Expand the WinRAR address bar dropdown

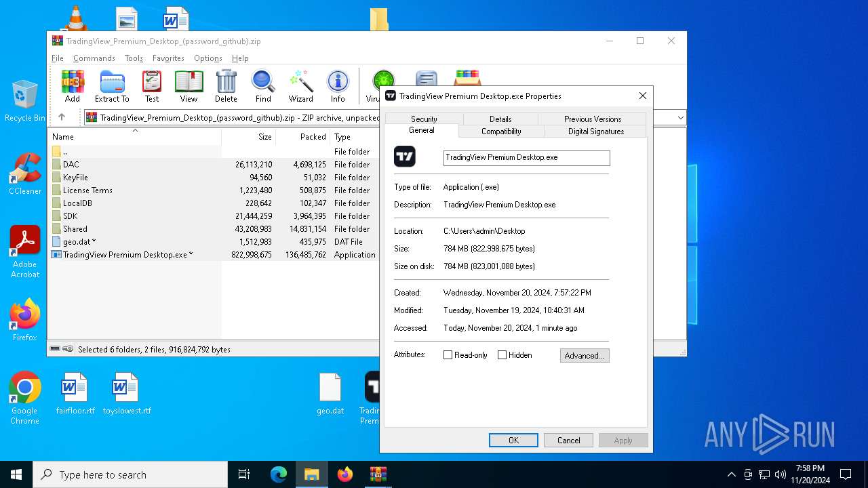[681, 118]
